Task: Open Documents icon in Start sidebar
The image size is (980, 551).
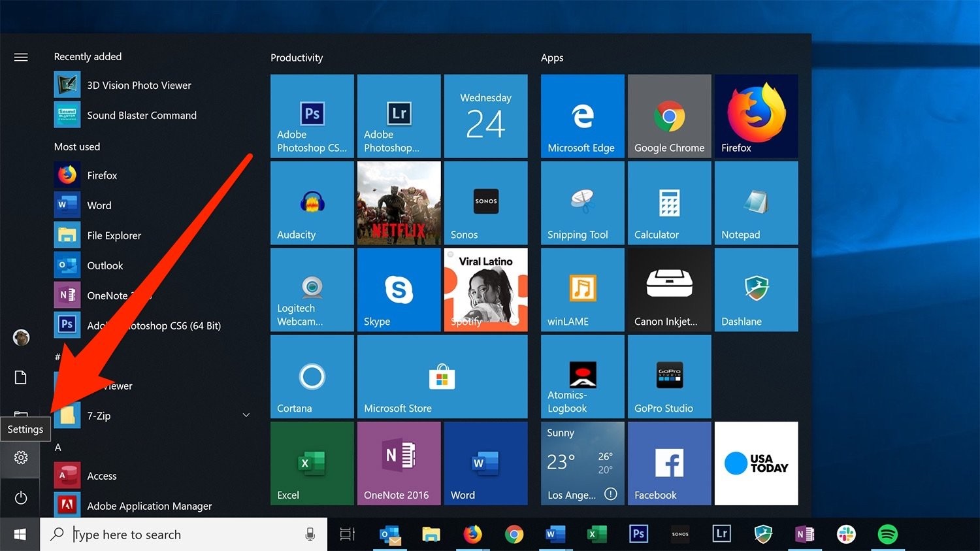Action: pyautogui.click(x=21, y=377)
